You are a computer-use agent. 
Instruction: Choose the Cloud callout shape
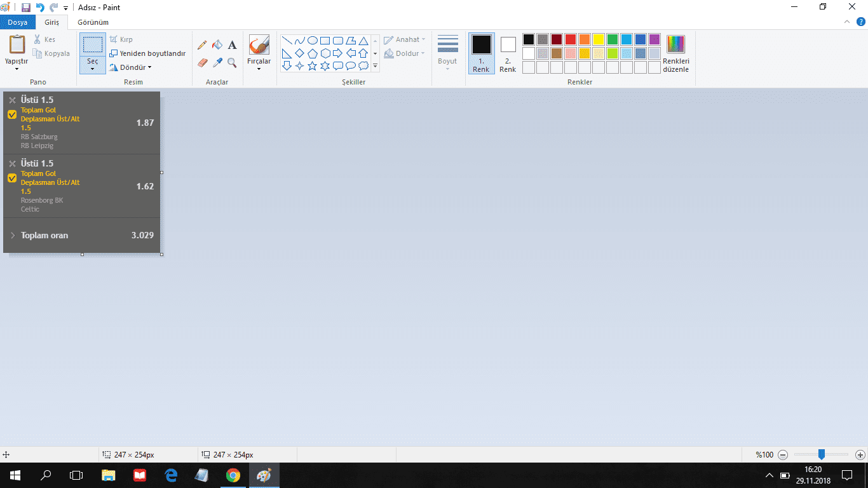click(x=363, y=65)
